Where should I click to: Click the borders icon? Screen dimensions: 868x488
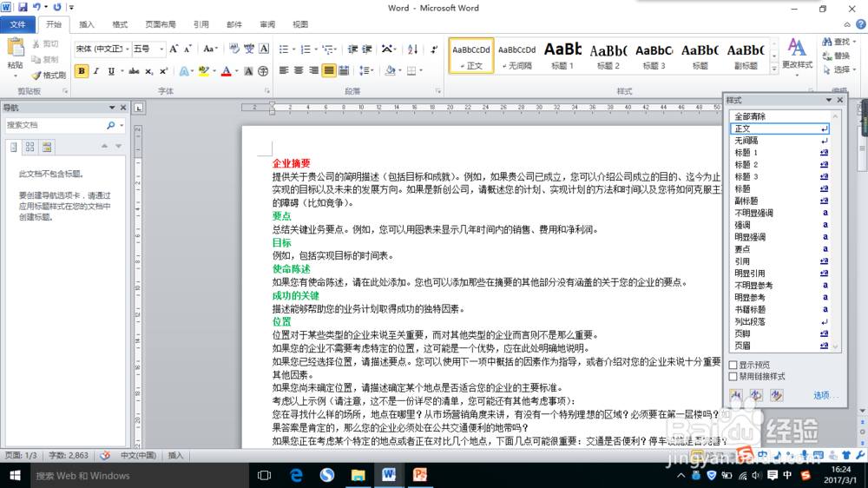click(x=411, y=71)
